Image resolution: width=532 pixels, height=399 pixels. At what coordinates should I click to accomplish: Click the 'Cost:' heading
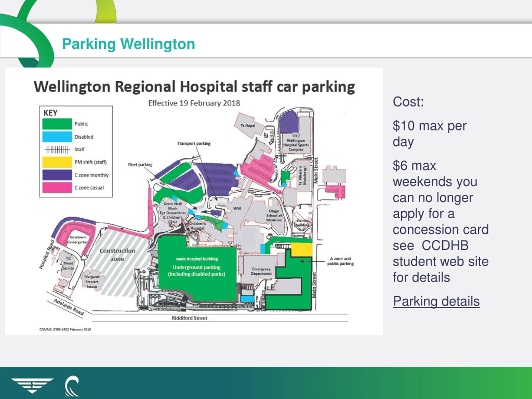[408, 102]
